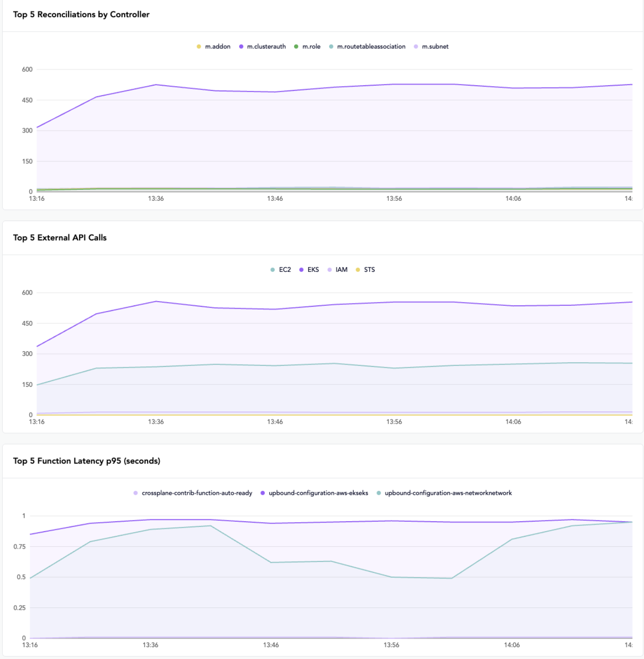Image resolution: width=644 pixels, height=659 pixels.
Task: Toggle the upbound-configuration-aws-ekseks series
Action: point(262,493)
